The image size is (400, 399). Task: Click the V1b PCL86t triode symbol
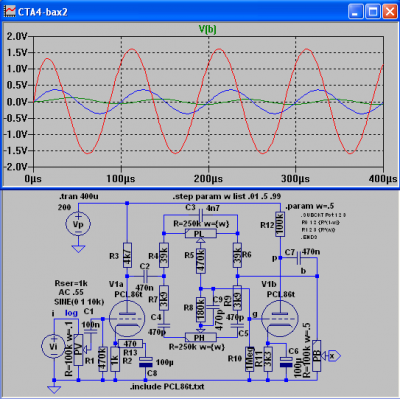point(280,318)
